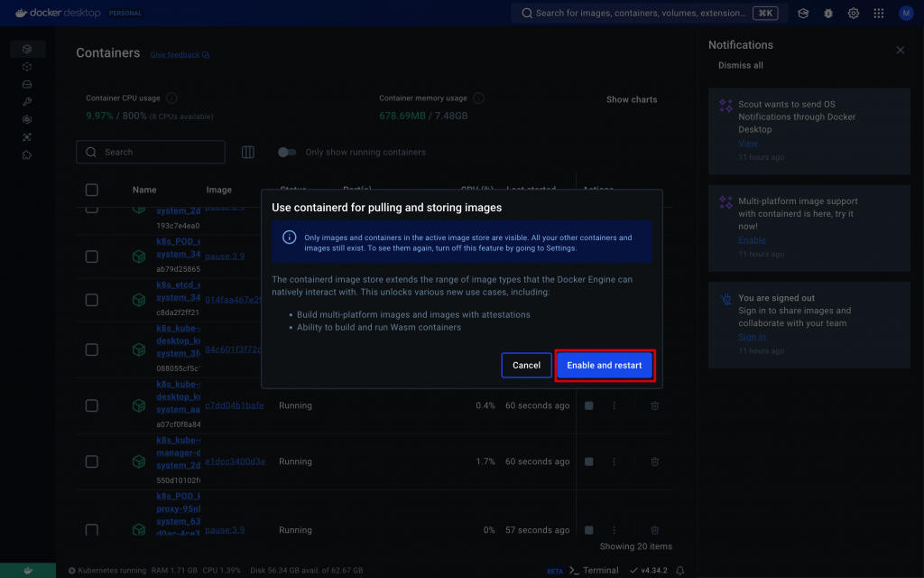Click version v4.34.2 in the status bar

648,571
